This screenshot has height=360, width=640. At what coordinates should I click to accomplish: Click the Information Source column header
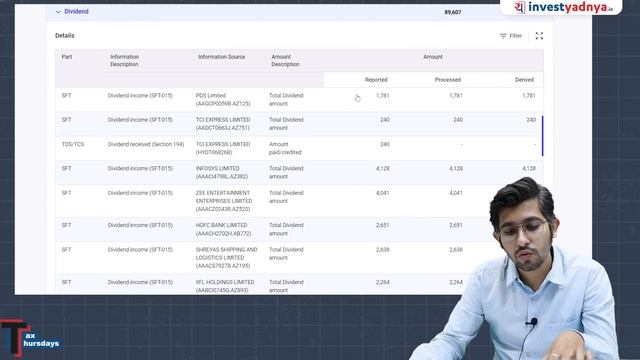tap(221, 57)
